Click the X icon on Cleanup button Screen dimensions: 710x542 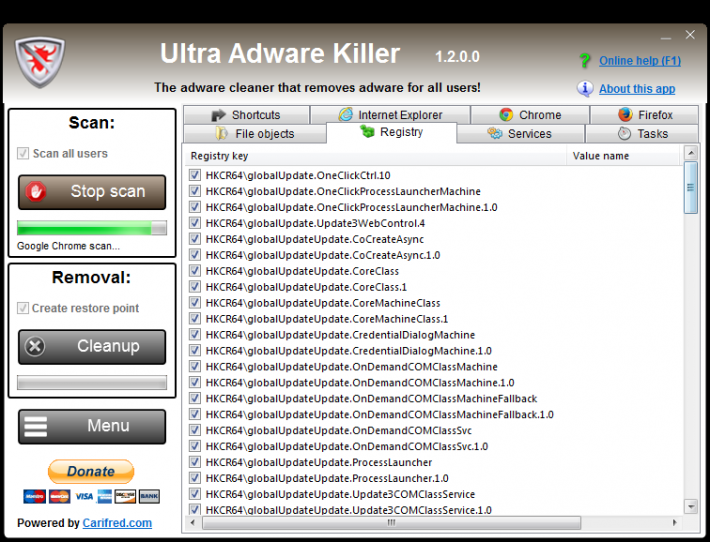coord(35,347)
